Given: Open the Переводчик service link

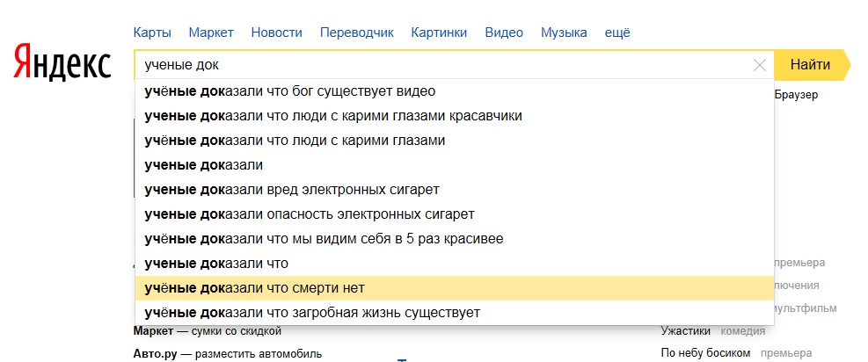Looking at the screenshot, I should (x=356, y=33).
